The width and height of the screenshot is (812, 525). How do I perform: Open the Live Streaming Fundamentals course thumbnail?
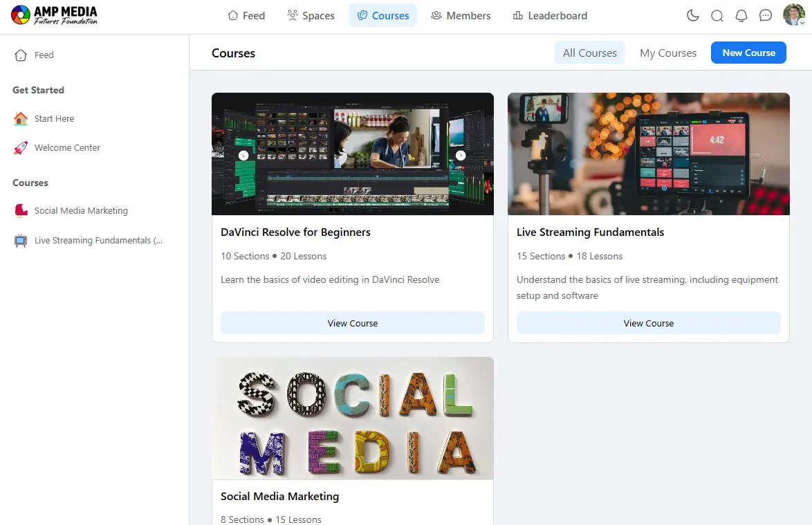(x=648, y=154)
